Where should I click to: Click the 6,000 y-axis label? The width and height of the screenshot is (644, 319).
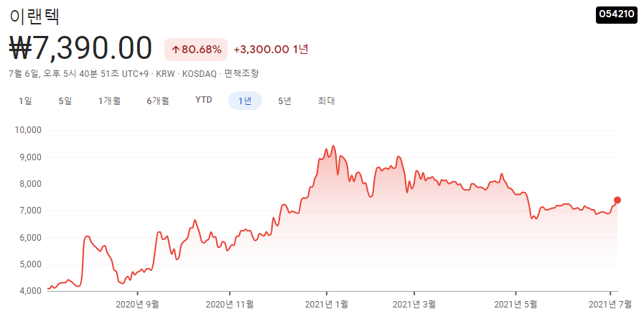[x=30, y=238]
